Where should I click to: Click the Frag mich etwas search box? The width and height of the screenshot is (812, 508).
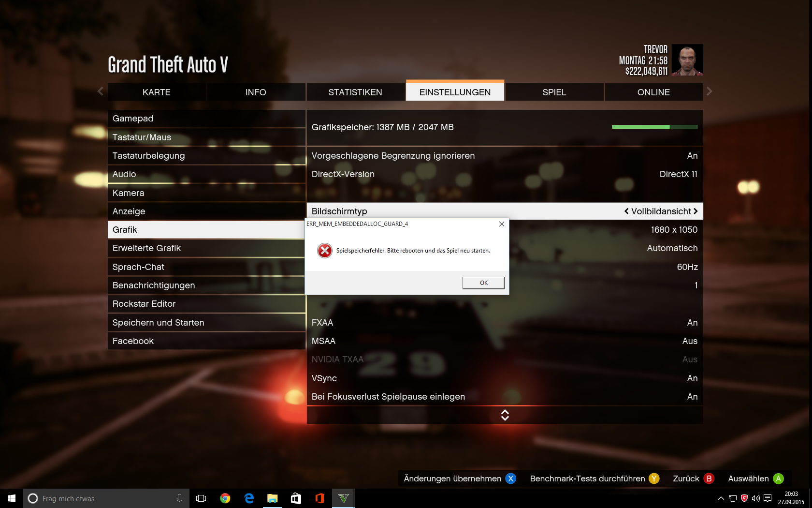pos(105,498)
